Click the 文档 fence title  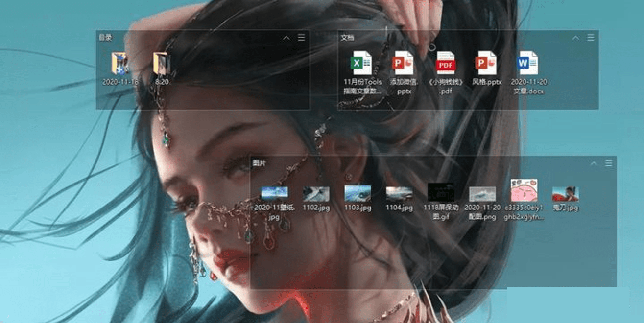point(348,38)
